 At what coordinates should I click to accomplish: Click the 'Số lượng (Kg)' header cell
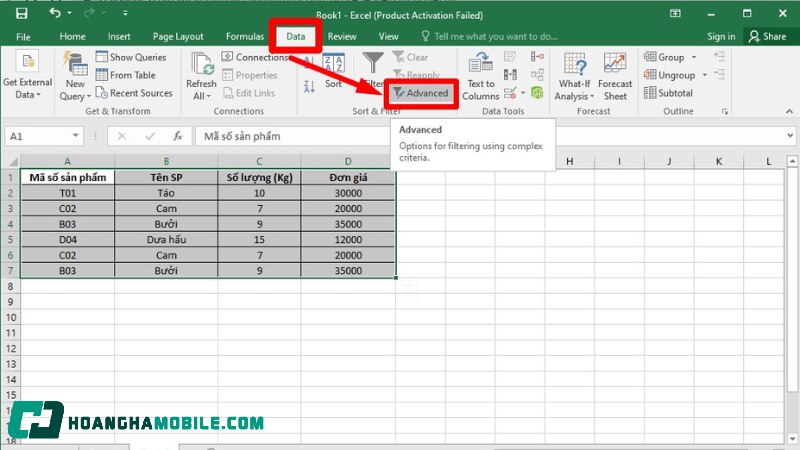[x=259, y=177]
